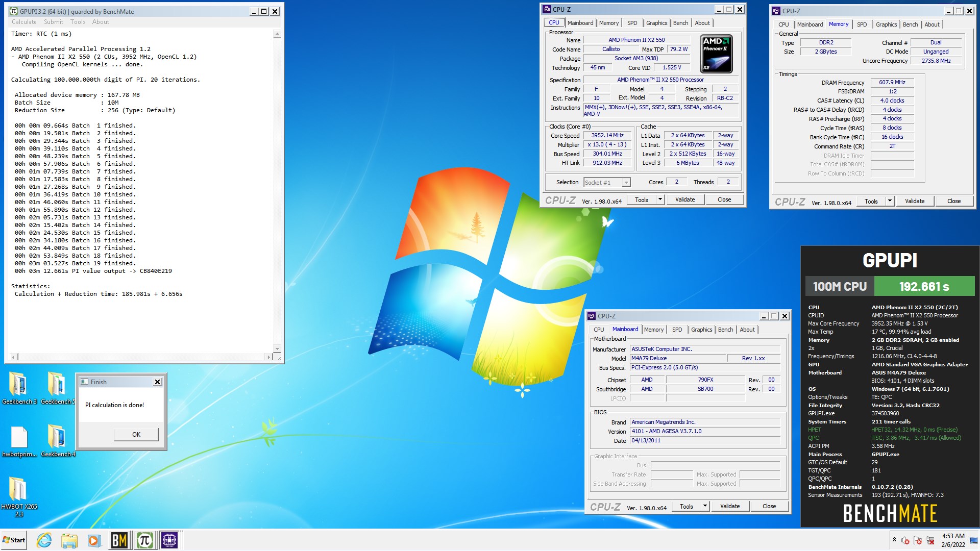Expand Tools dropdown arrow in Mainboard window
Screen dimensions: 980x551
click(705, 506)
